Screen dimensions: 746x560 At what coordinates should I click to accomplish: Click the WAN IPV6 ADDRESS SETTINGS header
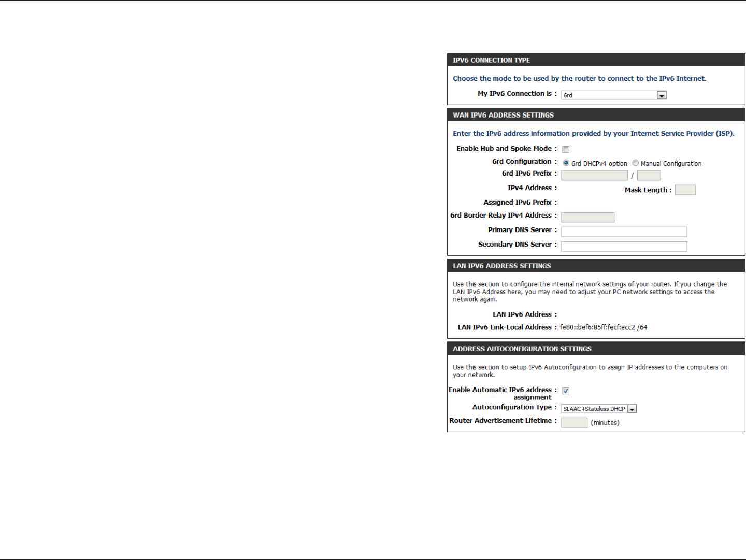pyautogui.click(x=596, y=115)
